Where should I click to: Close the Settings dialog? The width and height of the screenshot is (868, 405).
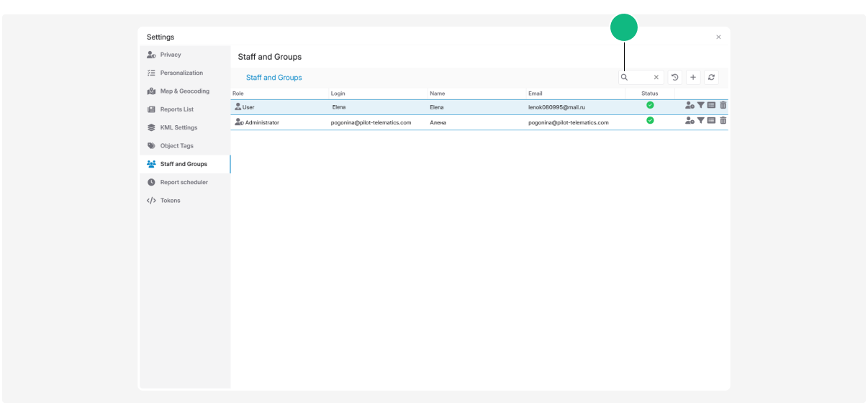click(x=718, y=37)
